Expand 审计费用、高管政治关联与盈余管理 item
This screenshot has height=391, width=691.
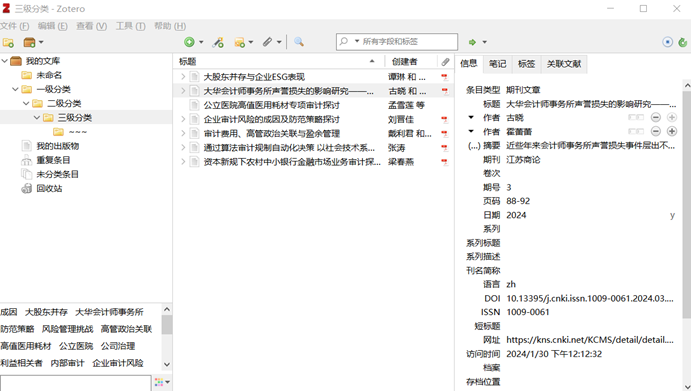(x=183, y=133)
